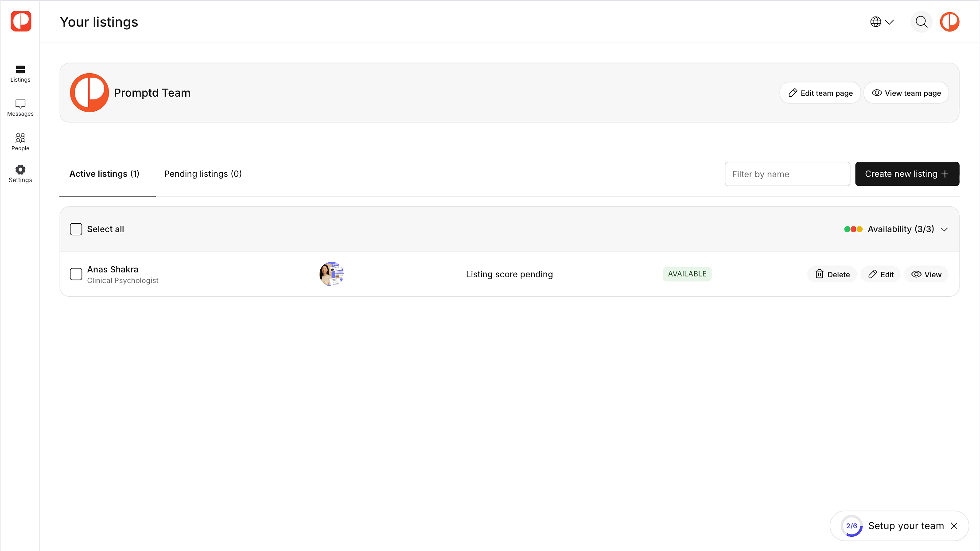This screenshot has width=980, height=551.
Task: Tick the Select all checkbox
Action: click(76, 229)
